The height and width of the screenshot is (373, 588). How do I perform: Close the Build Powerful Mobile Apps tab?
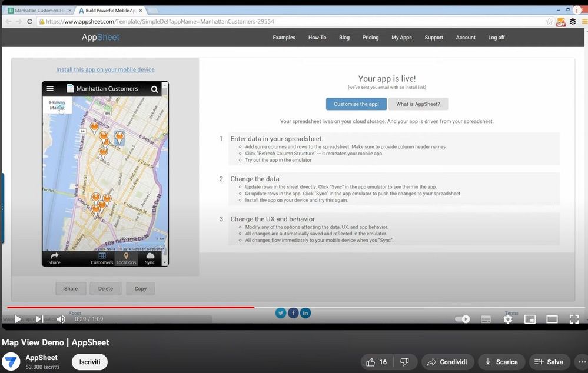141,11
